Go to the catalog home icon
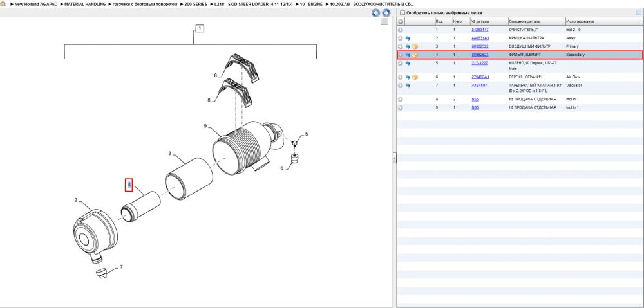644x308 pixels. (3, 4)
